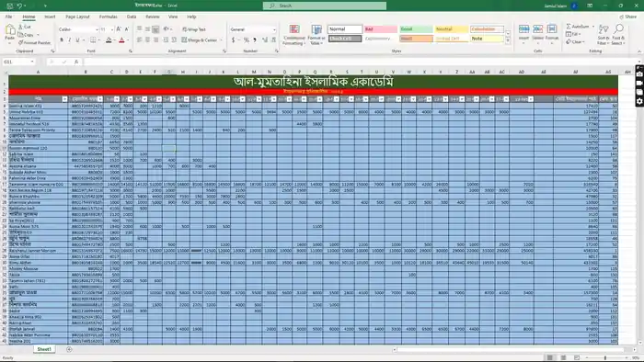Screen dimensions: 644x362
Task: Switch to the Insert tab
Action: pyautogui.click(x=50, y=17)
